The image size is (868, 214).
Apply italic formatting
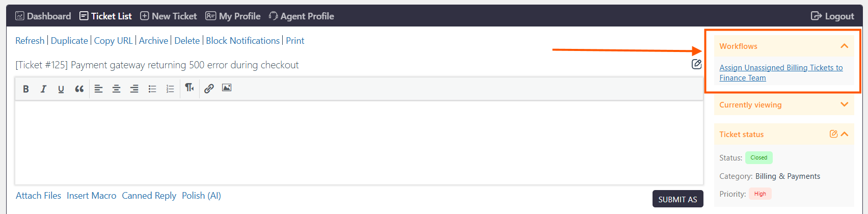(43, 89)
